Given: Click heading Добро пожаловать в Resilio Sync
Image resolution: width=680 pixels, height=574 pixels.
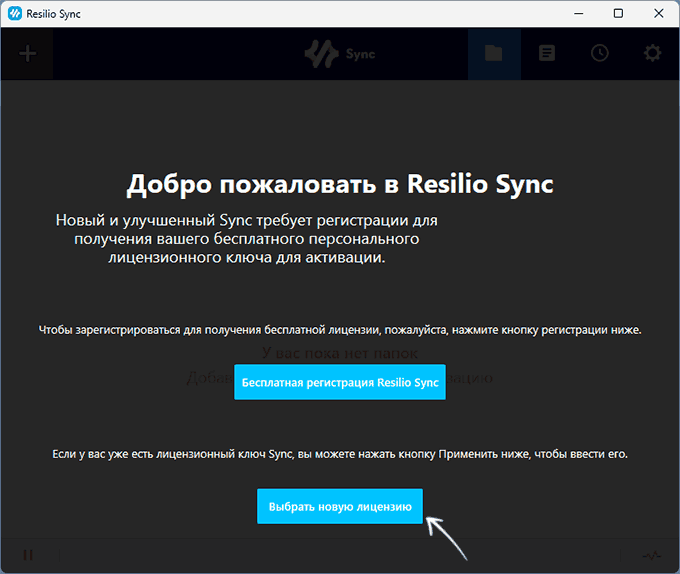Looking at the screenshot, I should coord(340,185).
